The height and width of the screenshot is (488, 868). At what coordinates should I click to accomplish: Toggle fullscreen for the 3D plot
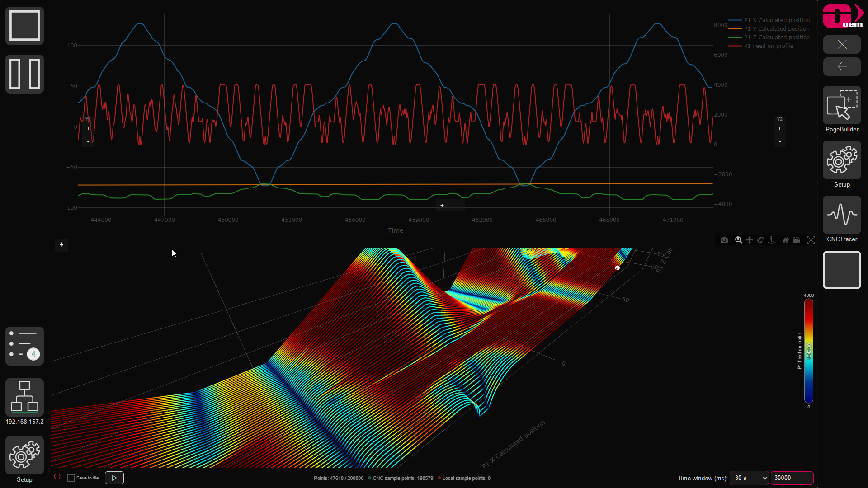(x=811, y=240)
